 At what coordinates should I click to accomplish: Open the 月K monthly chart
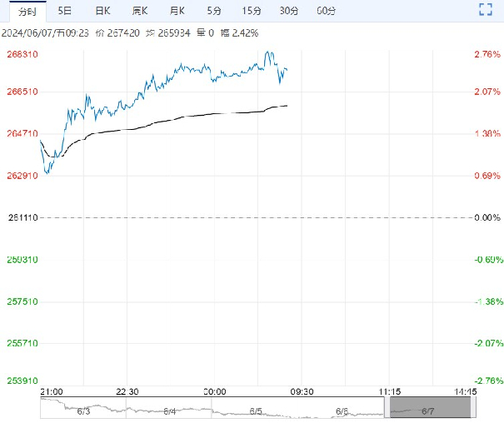point(177,11)
